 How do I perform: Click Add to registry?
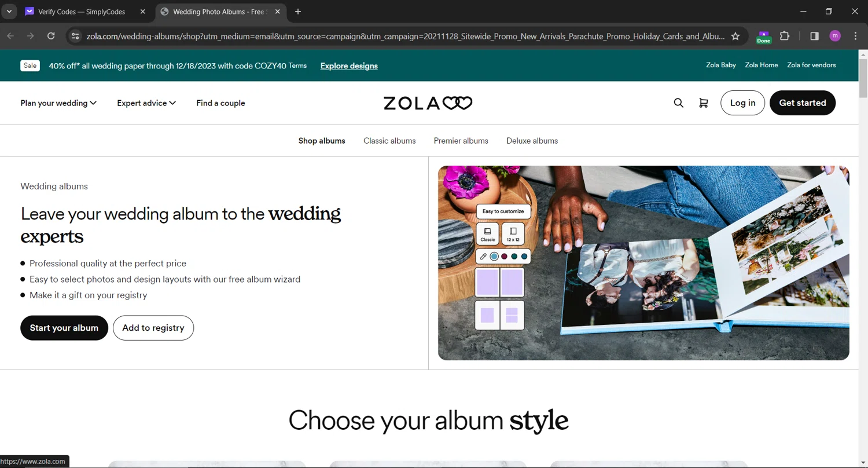[x=153, y=328]
